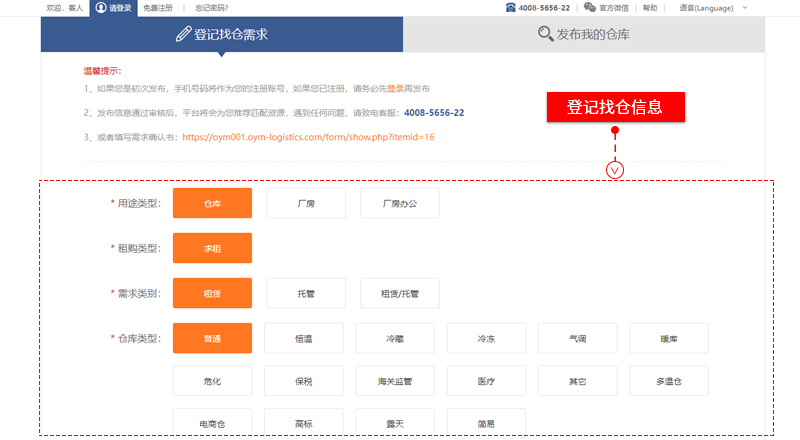Click the pencil icon in 登记找仓需求 tab
This screenshot has width=800, height=440.
pos(183,34)
